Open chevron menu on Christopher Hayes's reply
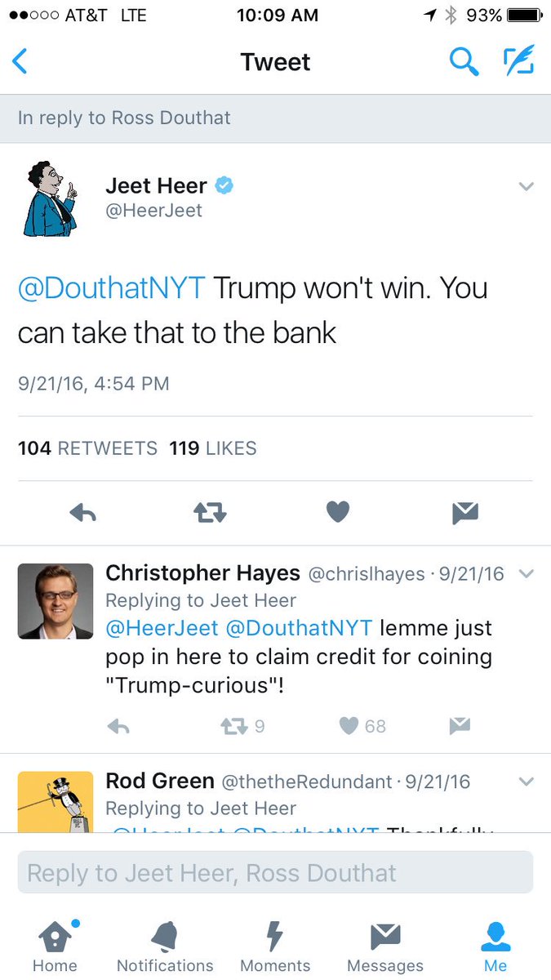The height and width of the screenshot is (980, 551). tap(527, 574)
